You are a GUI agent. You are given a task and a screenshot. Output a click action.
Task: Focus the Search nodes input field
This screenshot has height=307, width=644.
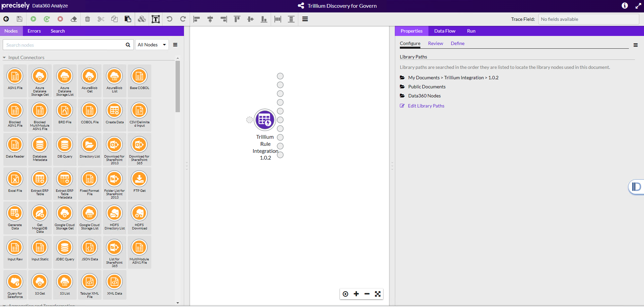[63, 45]
